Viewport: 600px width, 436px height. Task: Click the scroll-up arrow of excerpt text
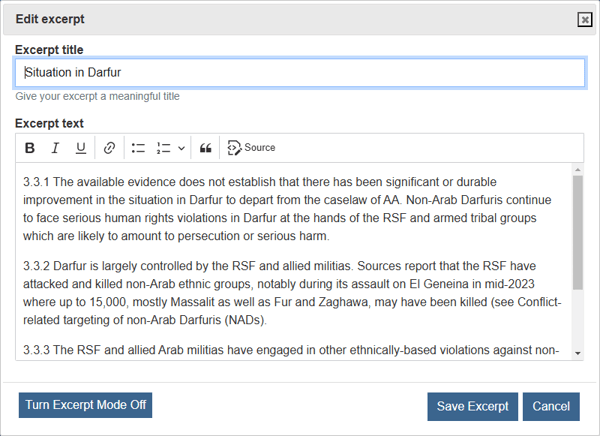click(578, 169)
